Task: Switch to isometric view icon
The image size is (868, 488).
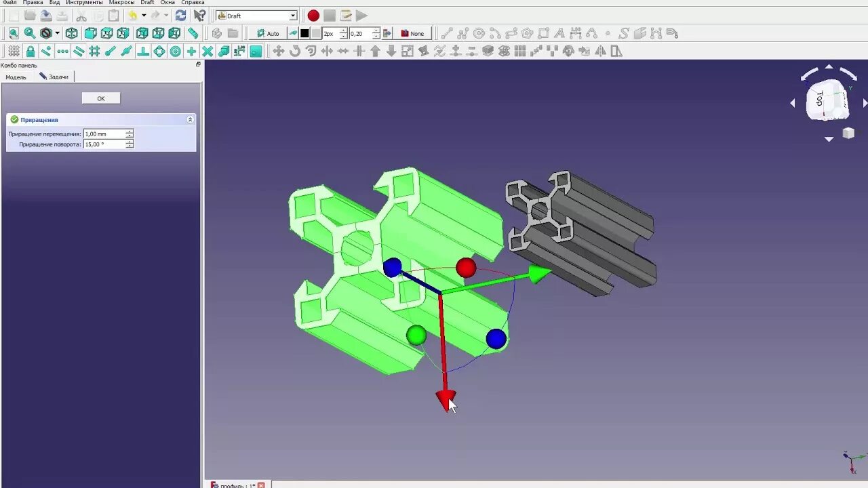Action: point(71,33)
